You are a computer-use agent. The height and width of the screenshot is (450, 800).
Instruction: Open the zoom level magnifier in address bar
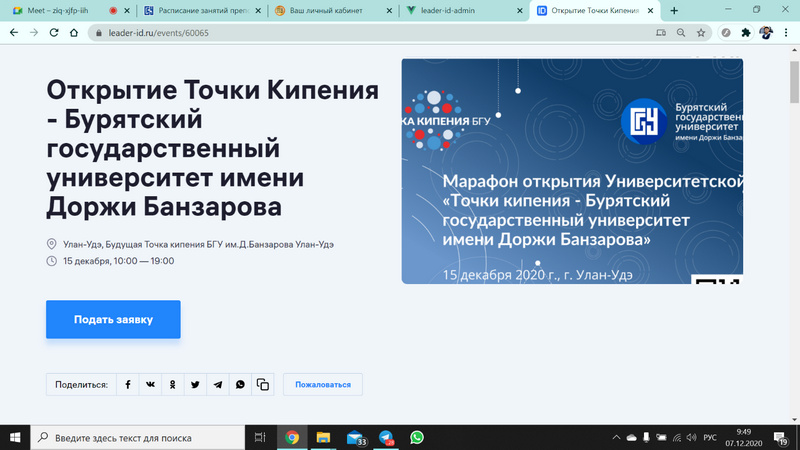[x=680, y=32]
